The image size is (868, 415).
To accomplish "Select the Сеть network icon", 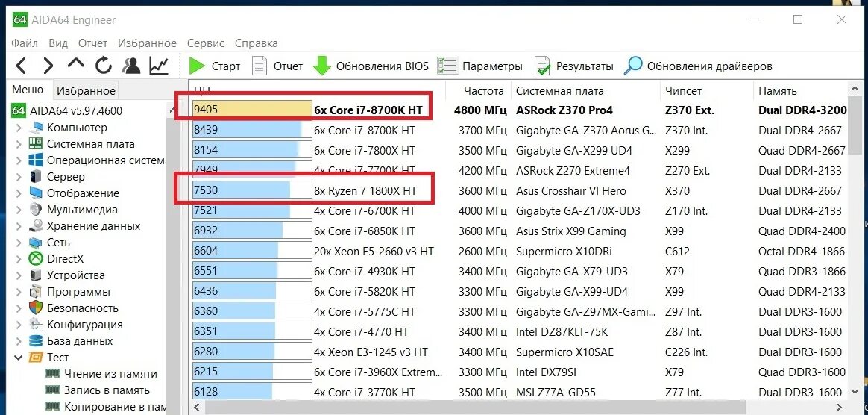I will (x=36, y=243).
